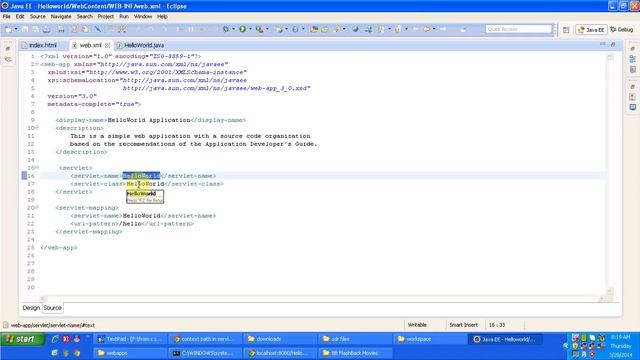
Task: Click the Open Perspective icon
Action: click(566, 29)
